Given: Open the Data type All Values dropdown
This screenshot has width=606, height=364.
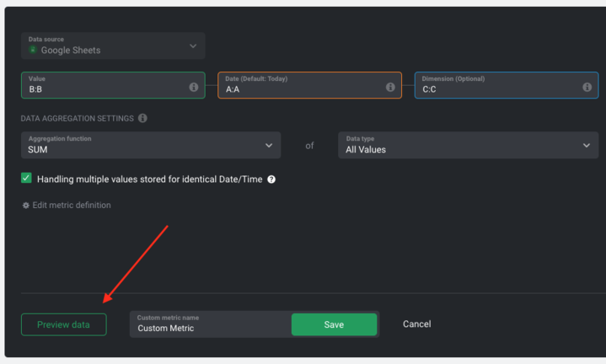Looking at the screenshot, I should (x=468, y=145).
